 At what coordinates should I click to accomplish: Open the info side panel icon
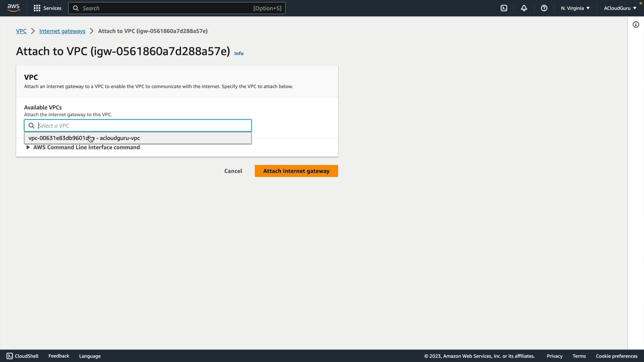point(636,24)
